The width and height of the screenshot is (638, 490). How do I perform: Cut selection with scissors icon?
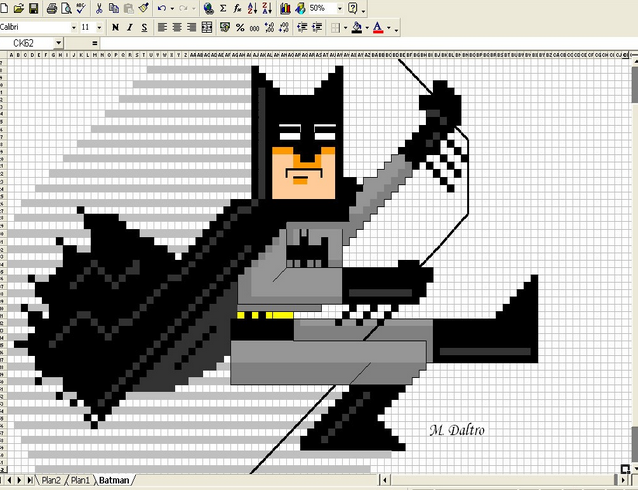[99, 8]
